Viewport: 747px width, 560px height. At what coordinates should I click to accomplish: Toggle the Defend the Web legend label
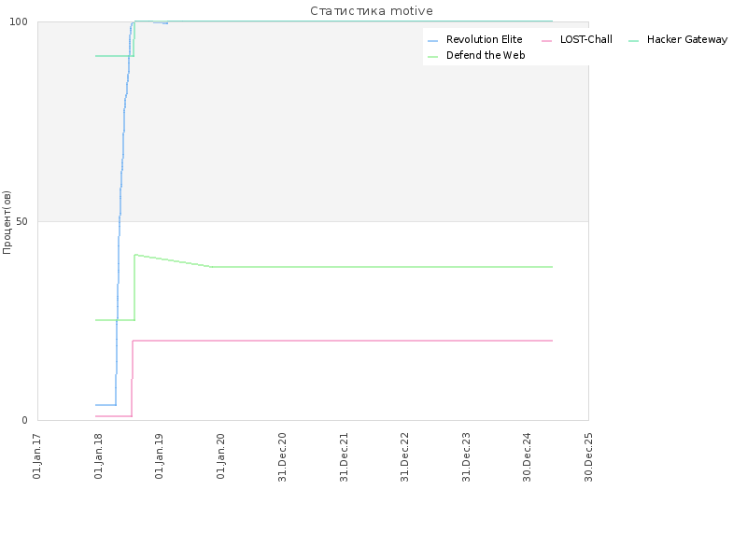tap(486, 55)
